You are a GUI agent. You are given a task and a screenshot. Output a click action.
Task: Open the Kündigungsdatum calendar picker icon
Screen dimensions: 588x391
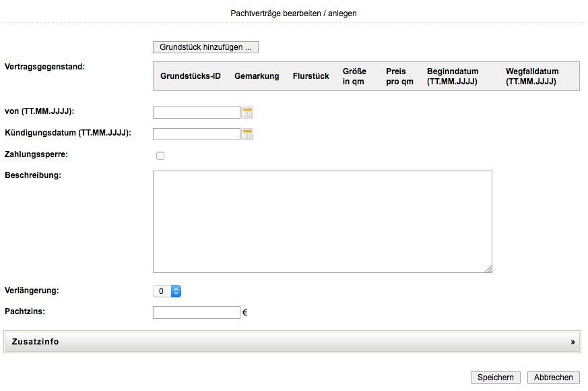point(247,134)
